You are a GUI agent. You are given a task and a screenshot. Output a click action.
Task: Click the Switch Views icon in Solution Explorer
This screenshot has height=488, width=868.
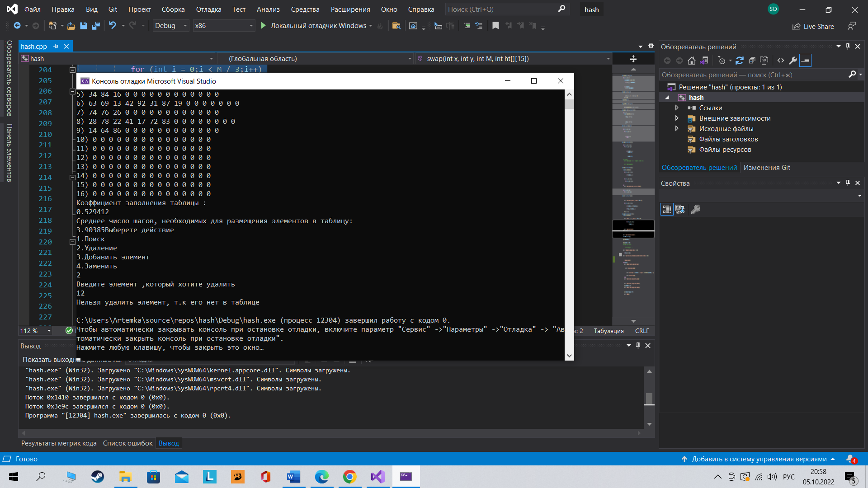(x=704, y=61)
